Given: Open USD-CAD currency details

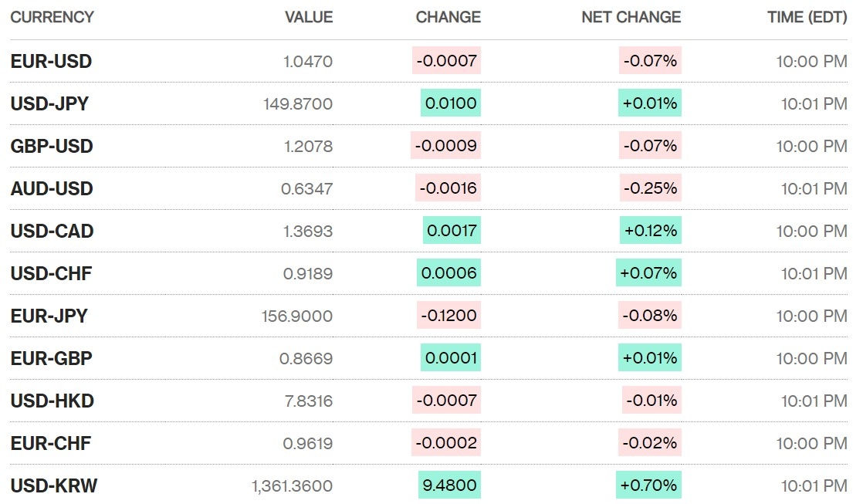Looking at the screenshot, I should tap(52, 231).
